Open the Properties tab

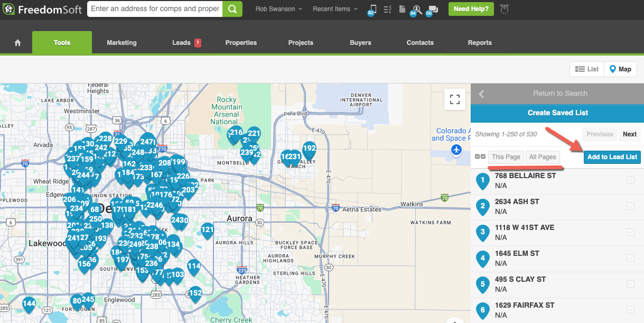click(241, 43)
